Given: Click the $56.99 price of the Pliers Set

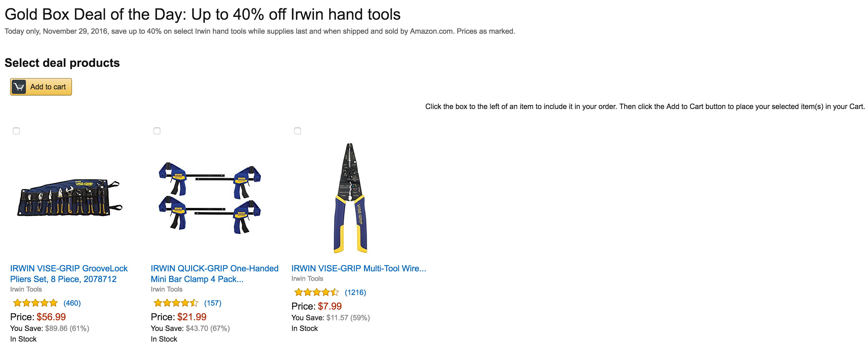Looking at the screenshot, I should pos(51,317).
